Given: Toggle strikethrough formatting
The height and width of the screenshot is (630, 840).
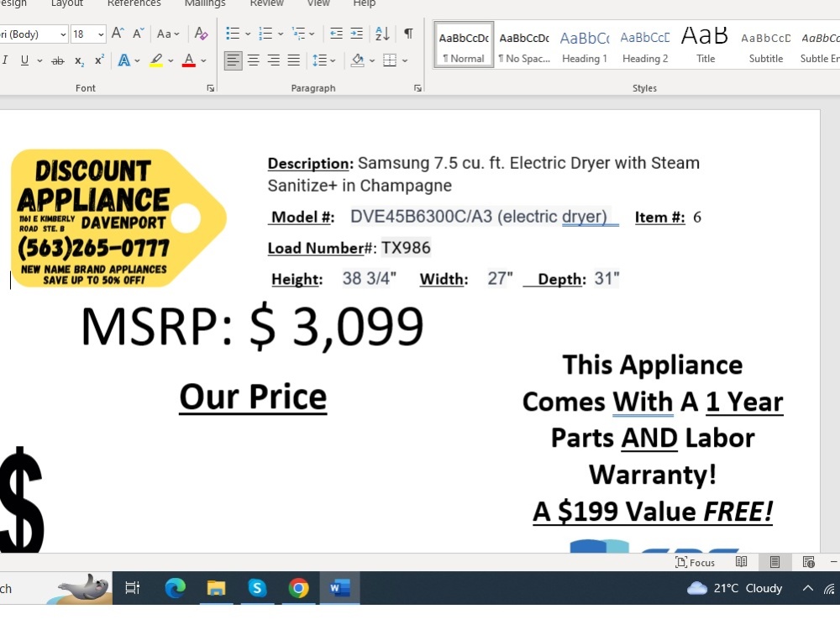Looking at the screenshot, I should (x=57, y=60).
